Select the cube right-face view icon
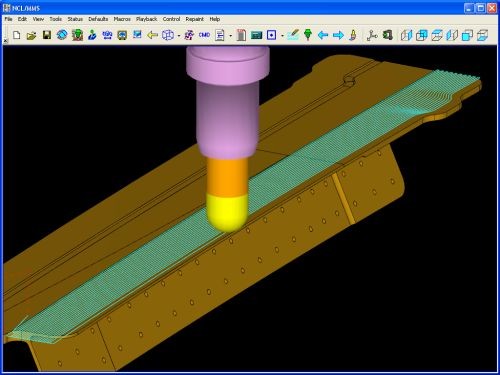This screenshot has height=375, width=500. (406, 35)
